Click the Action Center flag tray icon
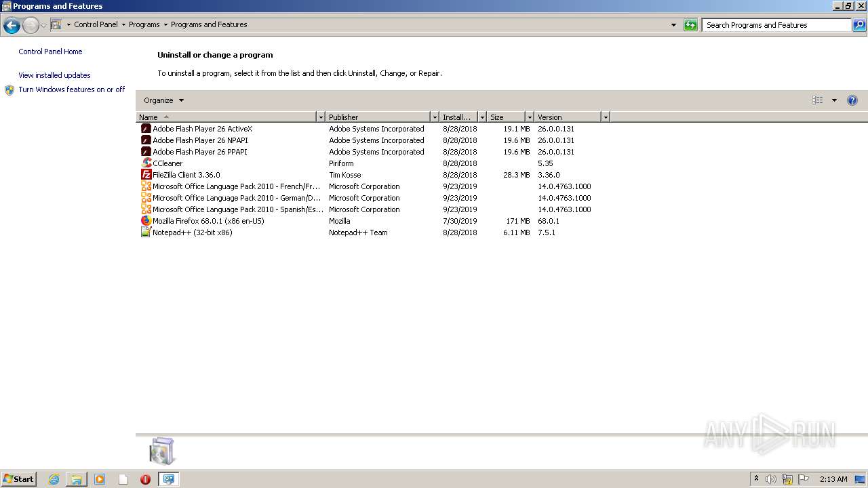 point(804,479)
